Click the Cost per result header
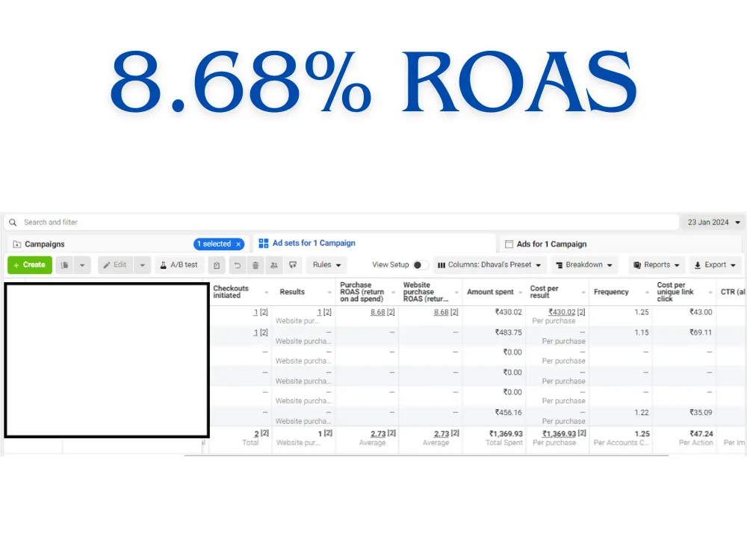The width and height of the screenshot is (747, 560). click(545, 292)
